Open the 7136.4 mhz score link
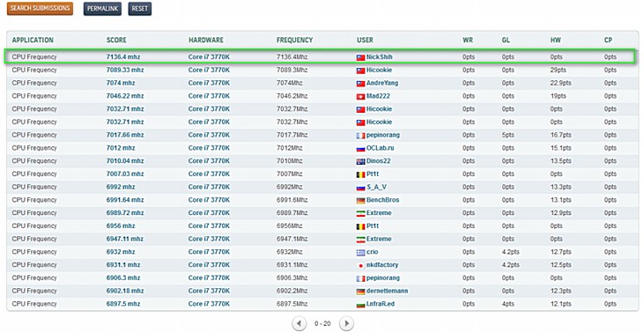644x333 pixels. pos(123,57)
